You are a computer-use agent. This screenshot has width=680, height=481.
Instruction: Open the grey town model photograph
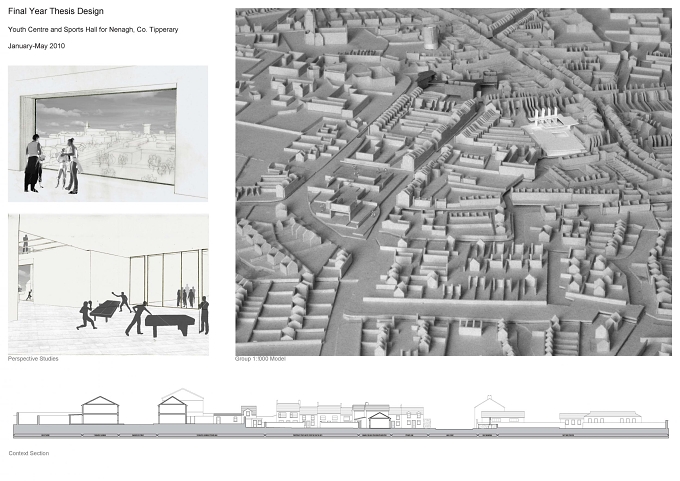(454, 182)
